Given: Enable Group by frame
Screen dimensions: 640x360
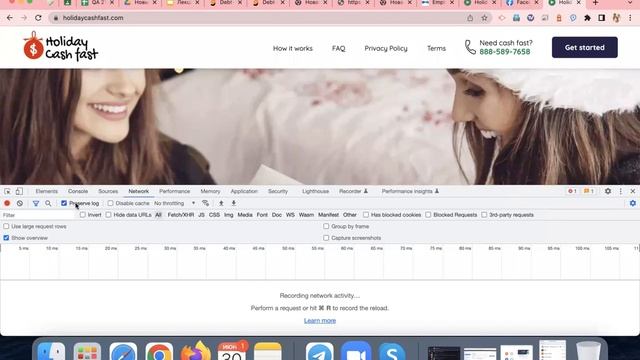Looking at the screenshot, I should [326, 226].
